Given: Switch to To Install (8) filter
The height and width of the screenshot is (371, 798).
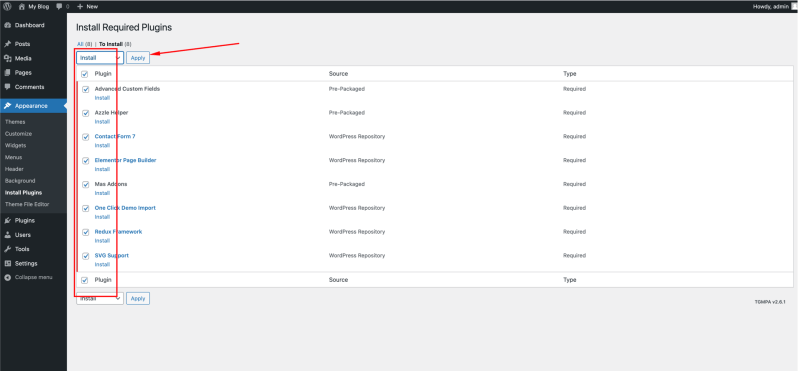Looking at the screenshot, I should click(x=116, y=44).
